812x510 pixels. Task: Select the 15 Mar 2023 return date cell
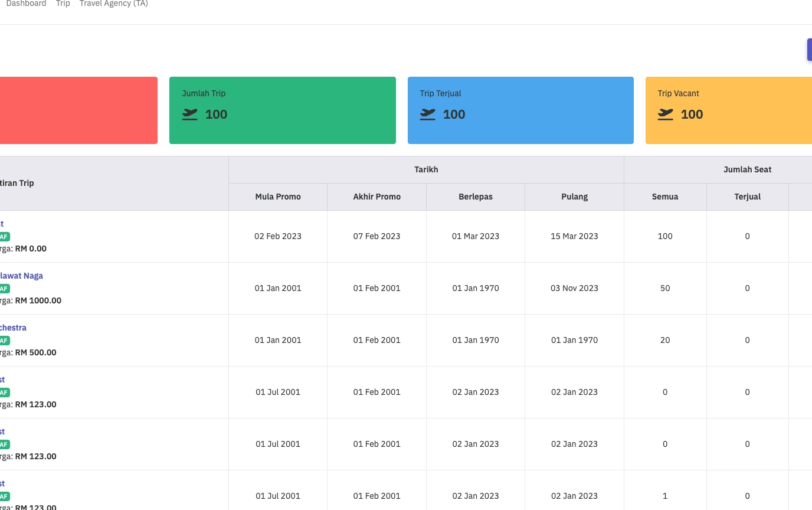(x=574, y=236)
